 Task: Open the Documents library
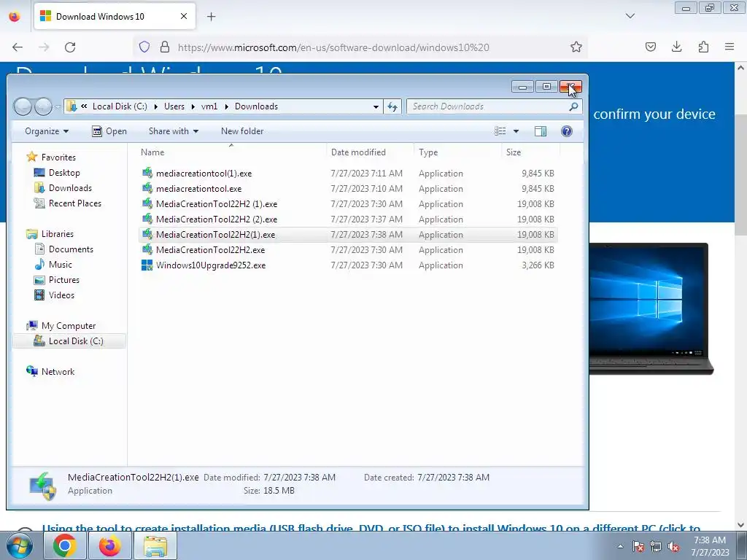[71, 249]
